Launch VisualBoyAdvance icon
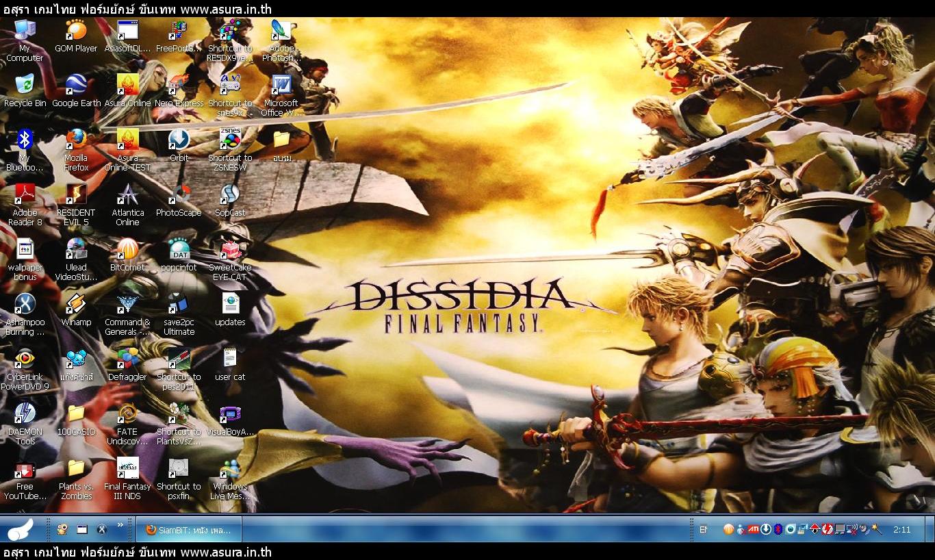Image resolution: width=935 pixels, height=560 pixels. tap(230, 420)
